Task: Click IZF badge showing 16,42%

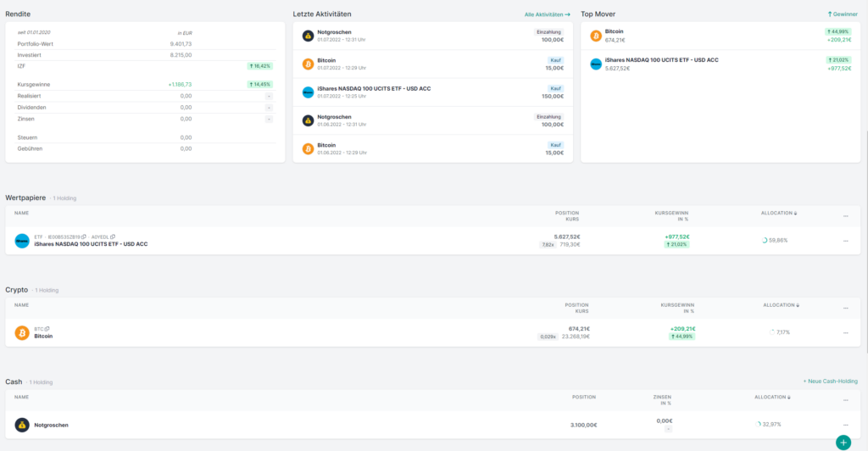Action: click(259, 66)
